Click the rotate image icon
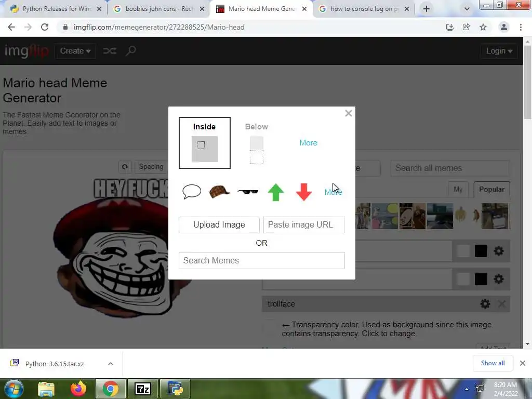 tap(125, 167)
